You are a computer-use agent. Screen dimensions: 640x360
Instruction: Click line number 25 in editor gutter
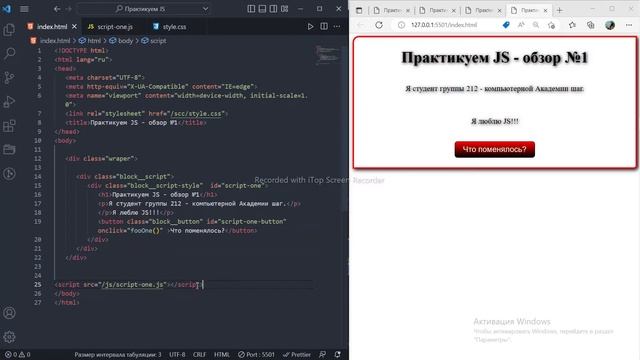(x=38, y=284)
